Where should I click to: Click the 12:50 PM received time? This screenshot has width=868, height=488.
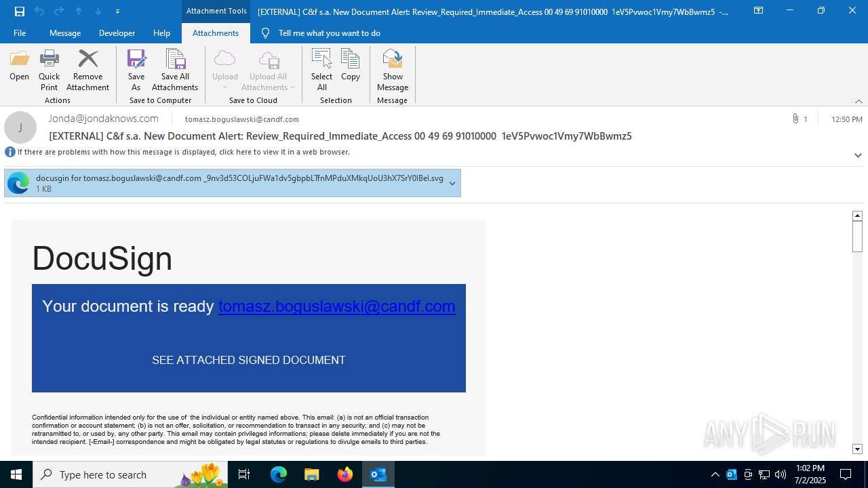pos(847,119)
